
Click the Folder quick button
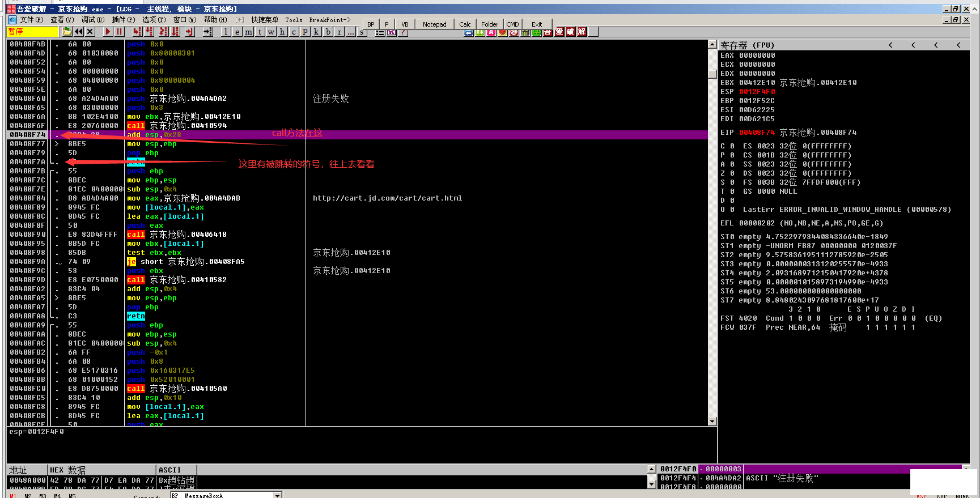490,24
